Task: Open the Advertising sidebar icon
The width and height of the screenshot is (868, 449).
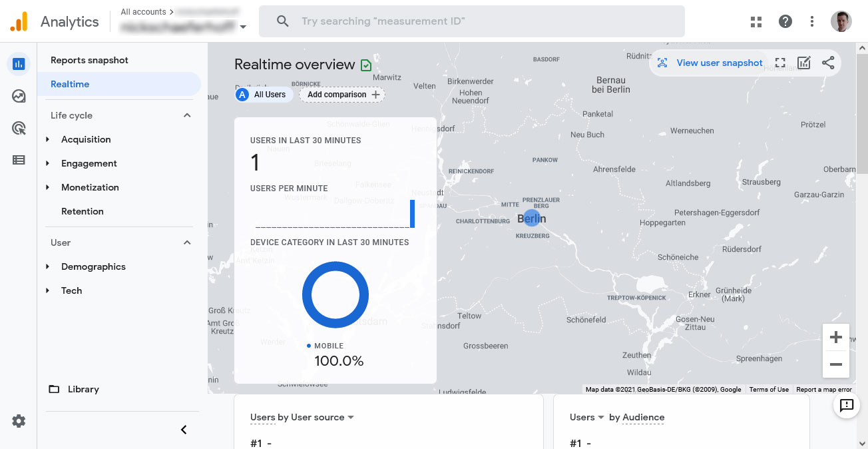Action: point(19,129)
